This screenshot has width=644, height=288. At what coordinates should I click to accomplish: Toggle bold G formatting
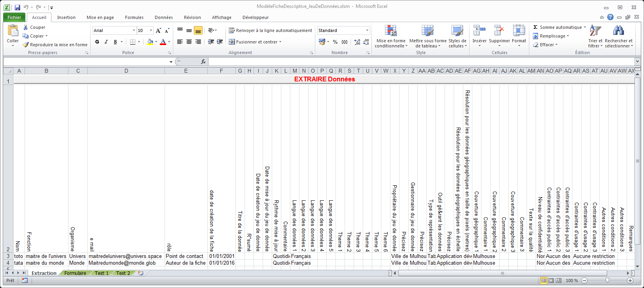click(97, 42)
